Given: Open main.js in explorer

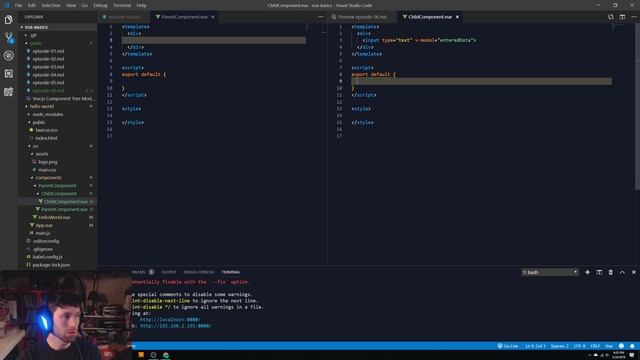Looking at the screenshot, I should point(42,233).
